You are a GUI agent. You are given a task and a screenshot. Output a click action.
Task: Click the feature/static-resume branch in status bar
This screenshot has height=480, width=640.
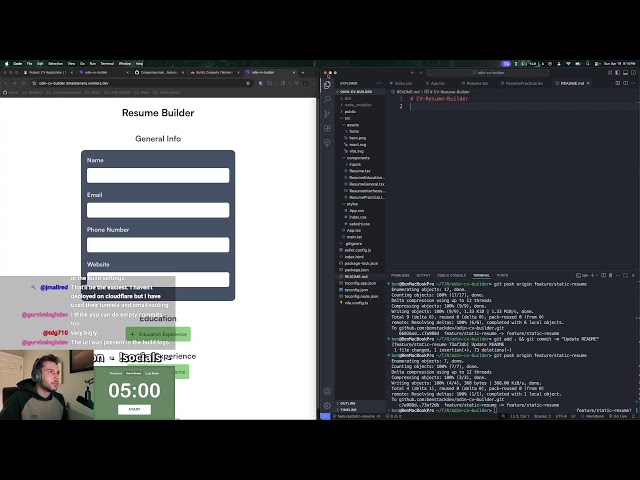(356, 416)
